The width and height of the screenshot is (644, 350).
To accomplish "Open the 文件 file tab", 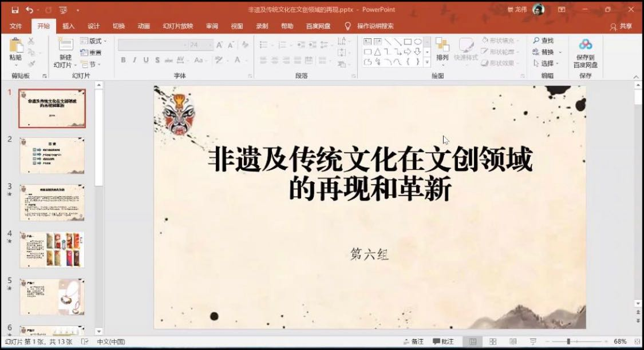I will click(15, 26).
